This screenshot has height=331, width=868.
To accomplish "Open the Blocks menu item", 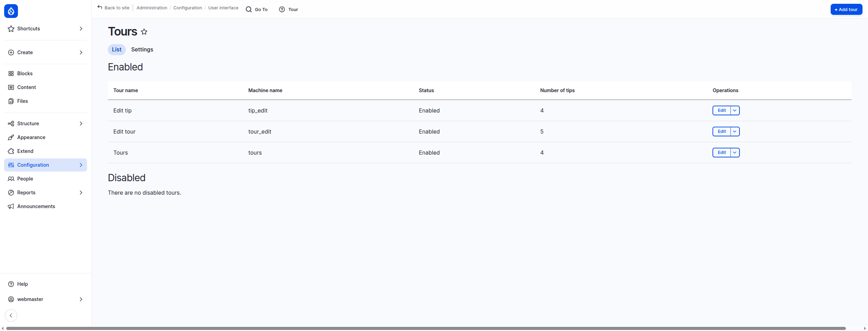I will click(x=46, y=74).
